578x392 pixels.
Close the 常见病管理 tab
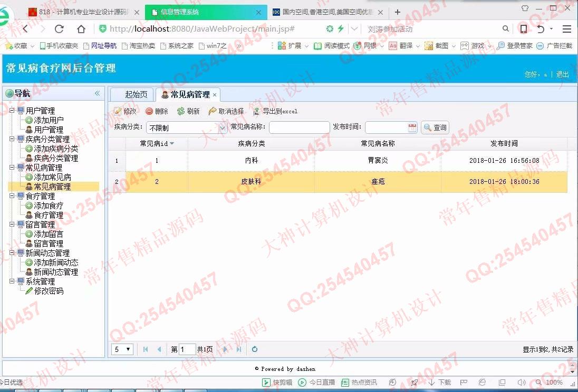click(215, 95)
